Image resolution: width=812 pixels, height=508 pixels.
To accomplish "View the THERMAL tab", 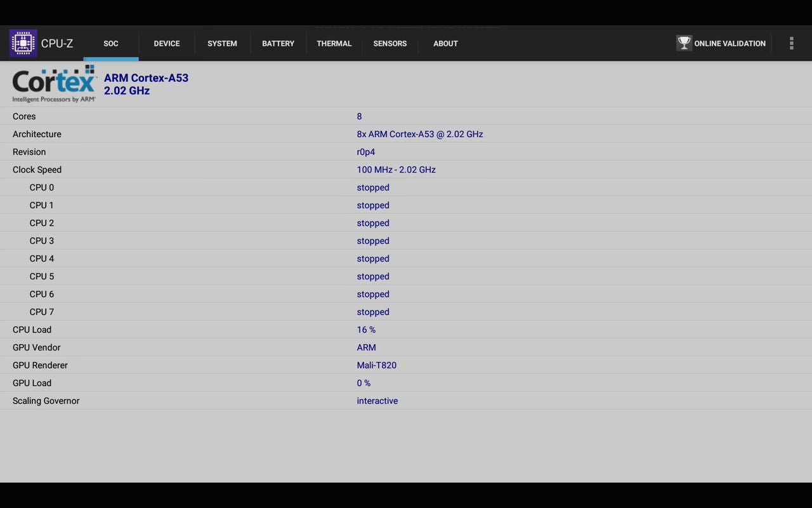I will click(334, 43).
